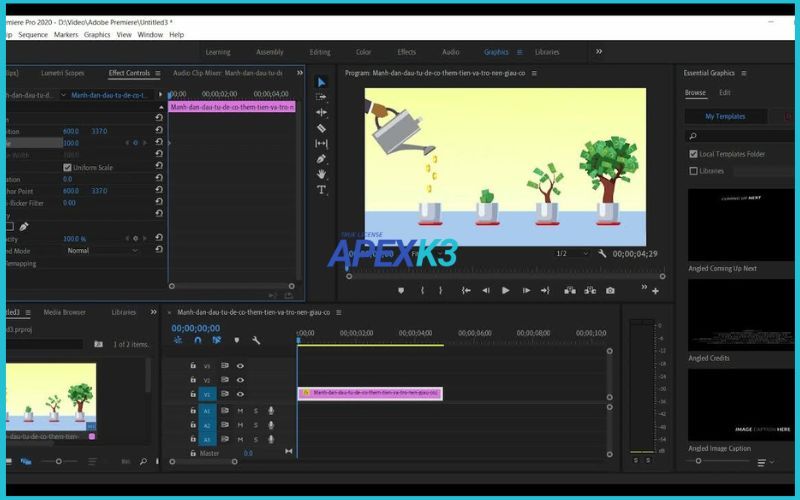Click the timeline Add Marker icon
The image size is (800, 500).
(x=237, y=340)
